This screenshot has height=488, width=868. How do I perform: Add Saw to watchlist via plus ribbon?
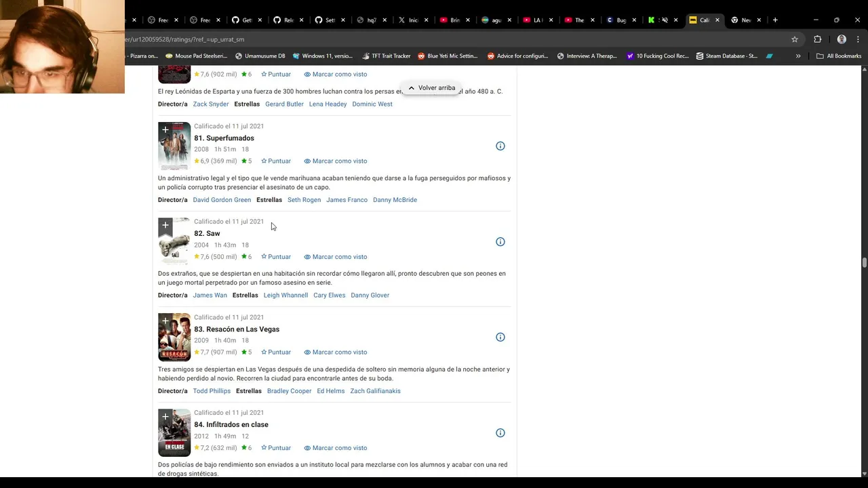tap(165, 226)
